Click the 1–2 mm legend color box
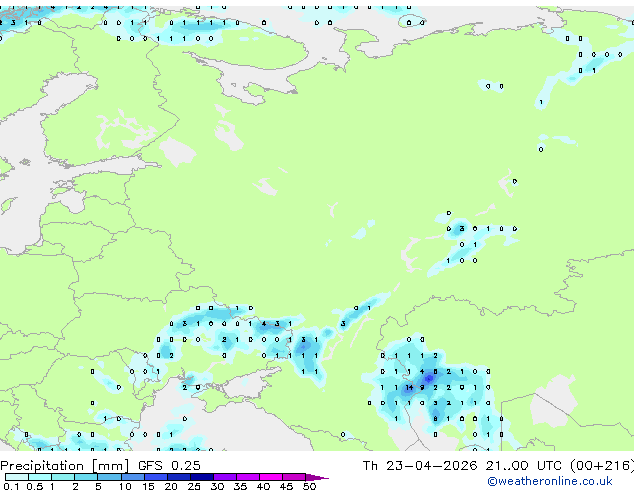This screenshot has width=634, height=490. [63, 477]
